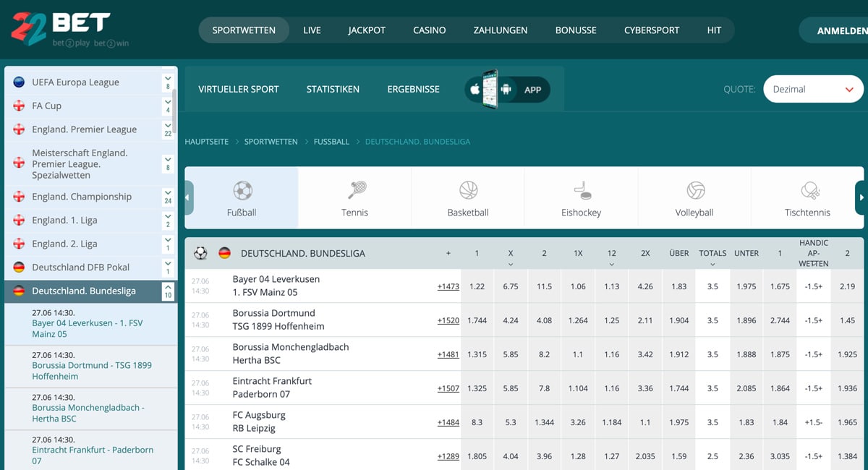The image size is (868, 470).
Task: Expand England. Championship matches
Action: coord(168,196)
